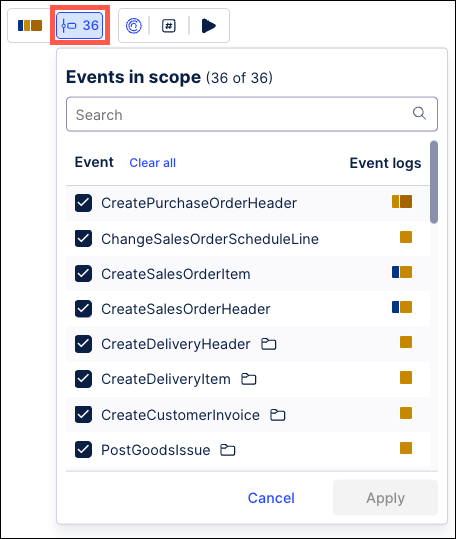The image size is (456, 539).
Task: Uncheck CreateSalesOrderHeader checkbox
Action: [84, 309]
